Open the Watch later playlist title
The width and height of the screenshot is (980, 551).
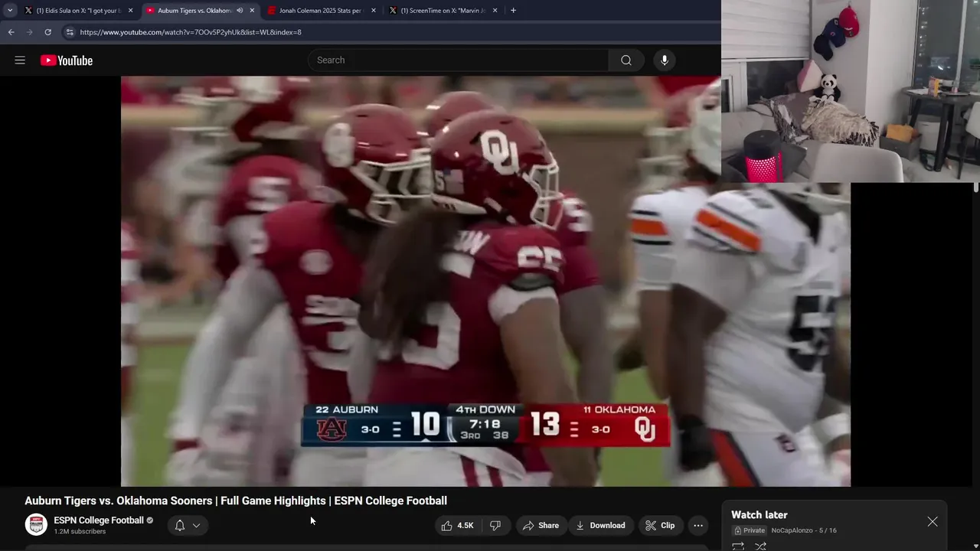(759, 515)
